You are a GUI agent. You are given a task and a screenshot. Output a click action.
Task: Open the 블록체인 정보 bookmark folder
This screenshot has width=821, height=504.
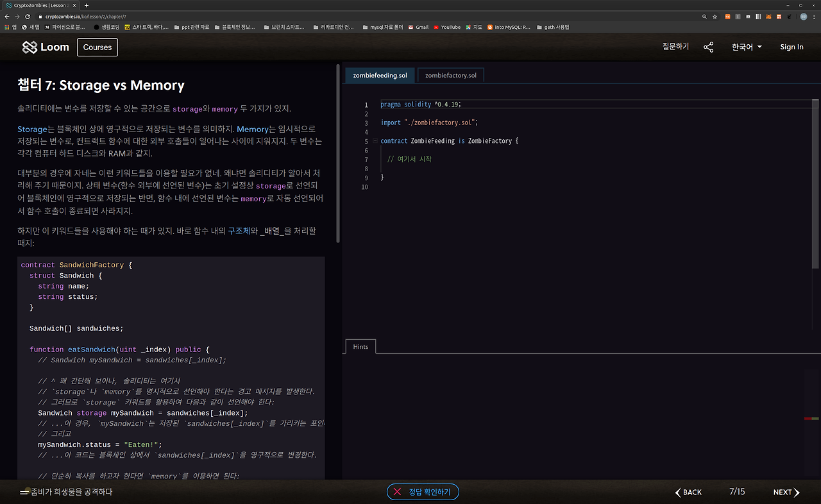coord(234,27)
